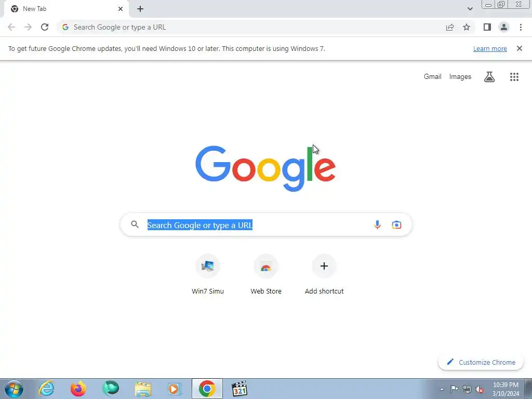Click magnifier icon in search box
532x399 pixels.
click(x=135, y=224)
